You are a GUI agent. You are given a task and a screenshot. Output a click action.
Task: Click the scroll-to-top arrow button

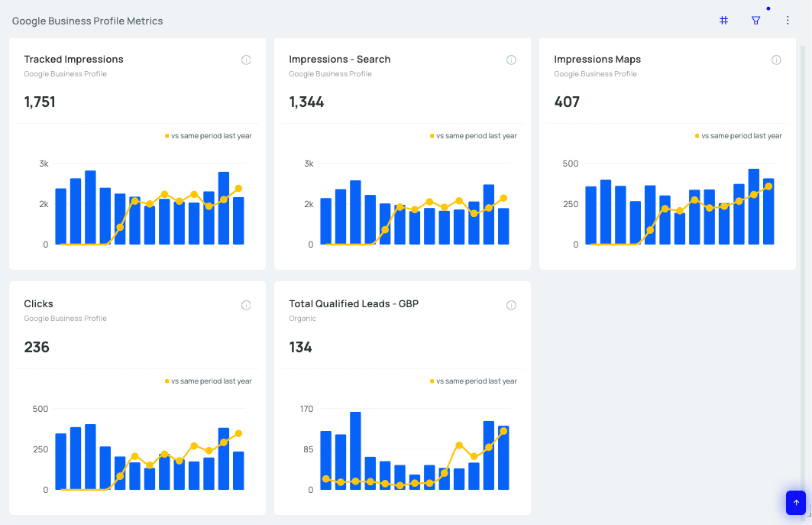796,503
